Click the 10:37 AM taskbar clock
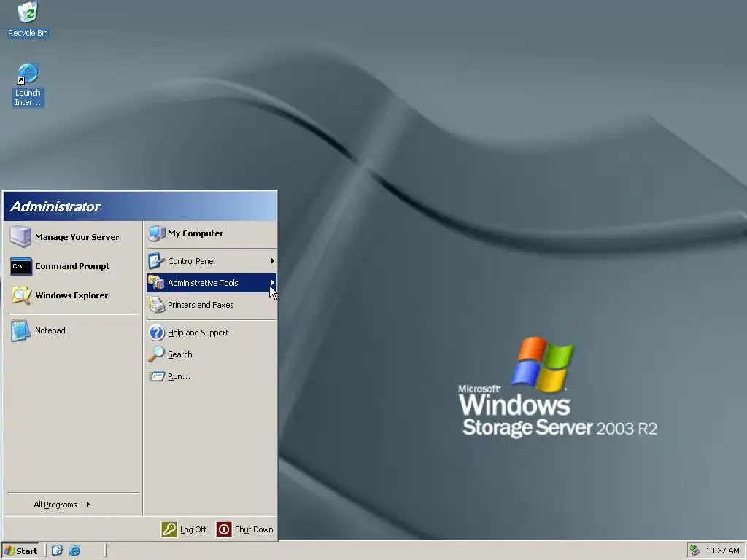Screen dimensions: 747x560 pos(722,551)
